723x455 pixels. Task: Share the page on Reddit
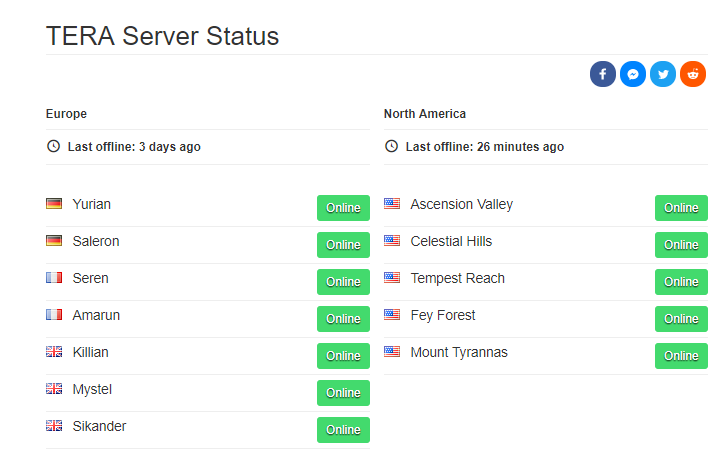coord(693,74)
